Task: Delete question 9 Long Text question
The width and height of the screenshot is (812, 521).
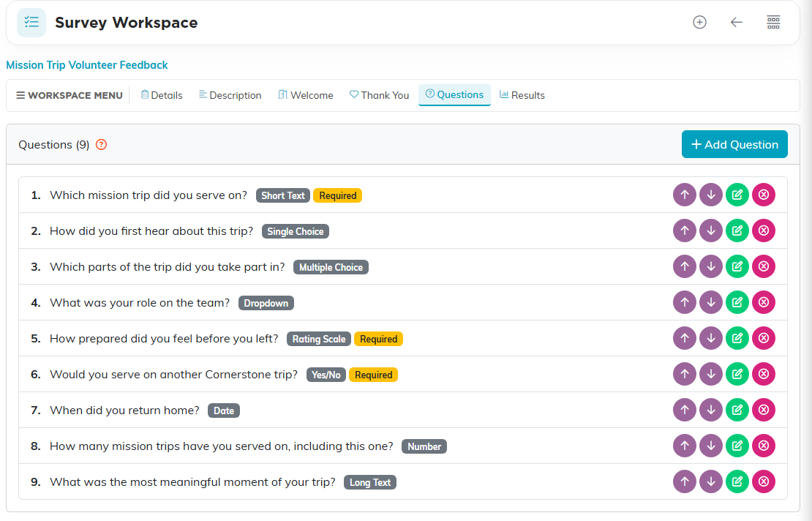Action: [x=764, y=481]
